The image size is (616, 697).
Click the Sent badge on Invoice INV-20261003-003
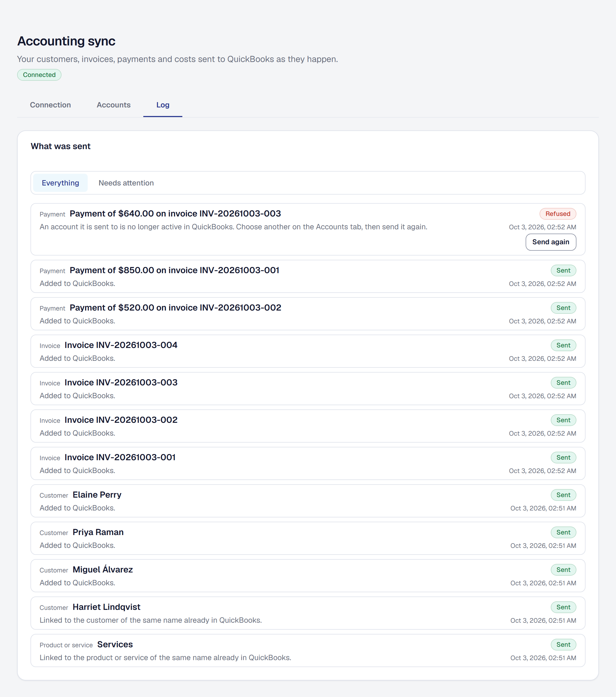(563, 383)
